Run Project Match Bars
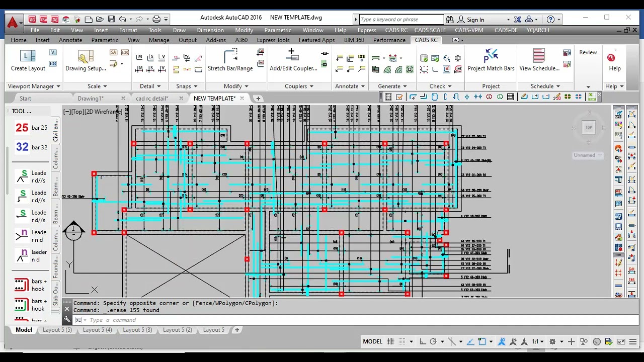Image resolution: width=644 pixels, height=362 pixels. pyautogui.click(x=491, y=60)
